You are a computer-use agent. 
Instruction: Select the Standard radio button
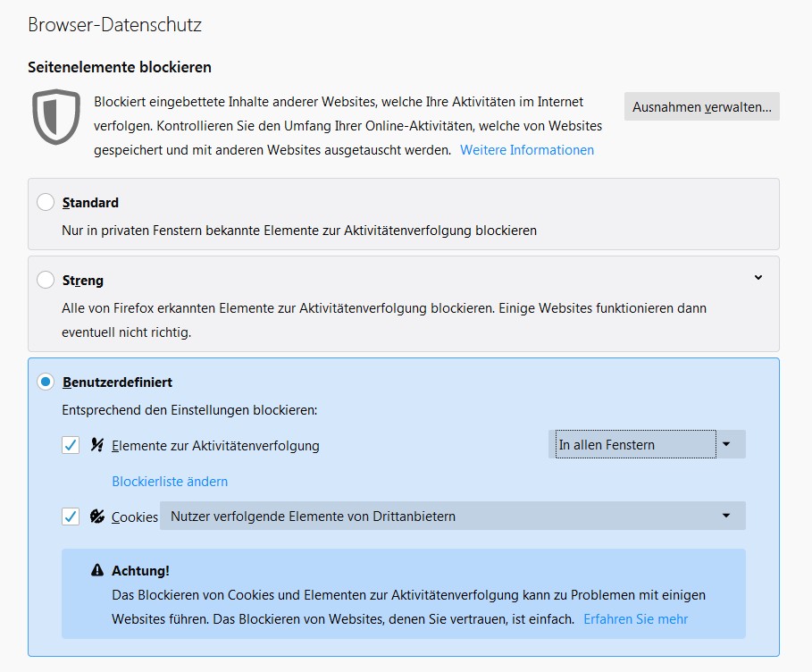pyautogui.click(x=46, y=203)
